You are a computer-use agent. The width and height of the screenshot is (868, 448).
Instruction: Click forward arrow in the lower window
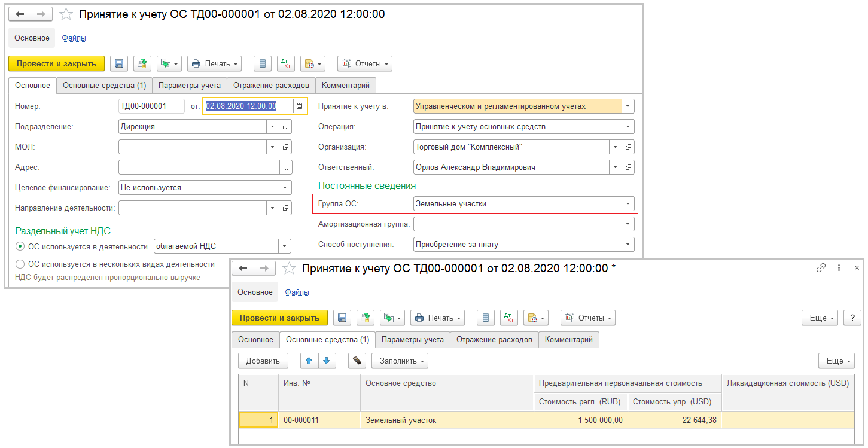264,269
